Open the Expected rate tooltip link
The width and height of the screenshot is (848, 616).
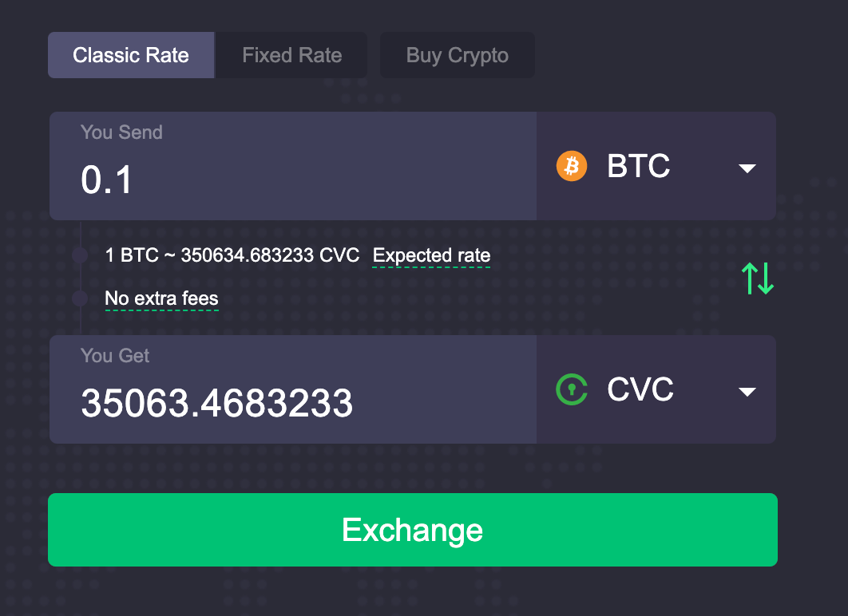coord(431,255)
